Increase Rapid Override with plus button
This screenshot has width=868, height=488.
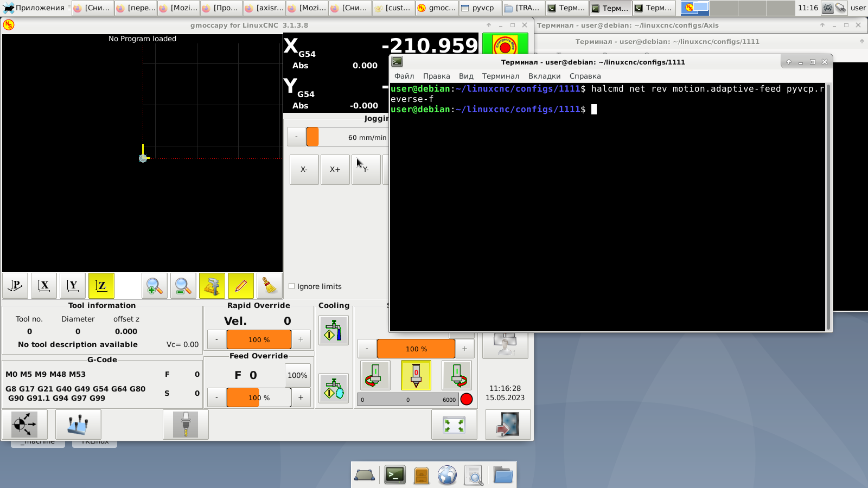point(301,339)
